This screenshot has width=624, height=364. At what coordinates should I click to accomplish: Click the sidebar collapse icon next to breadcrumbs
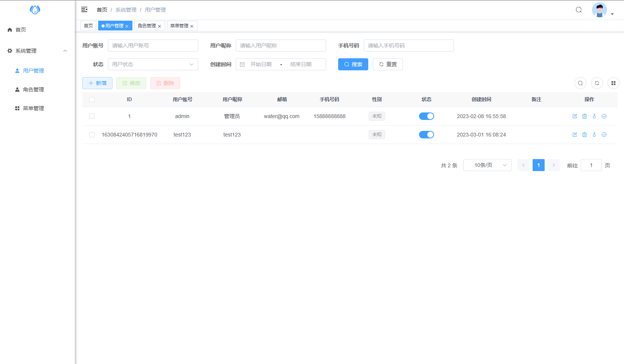(84, 9)
